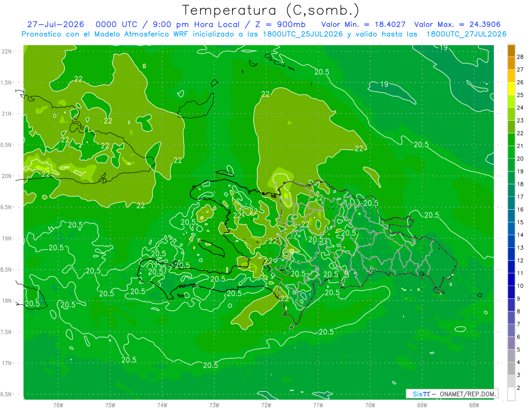Image resolution: width=532 pixels, height=411 pixels.
Task: Click the 'Temperatura (C,somb.)' chart title
Action: 271,10
